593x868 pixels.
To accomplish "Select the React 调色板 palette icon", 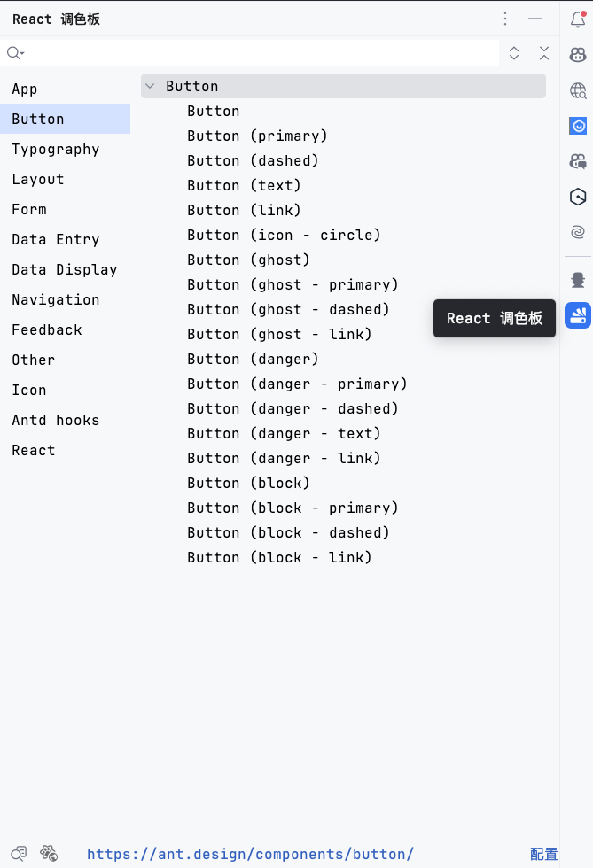I will point(578,314).
